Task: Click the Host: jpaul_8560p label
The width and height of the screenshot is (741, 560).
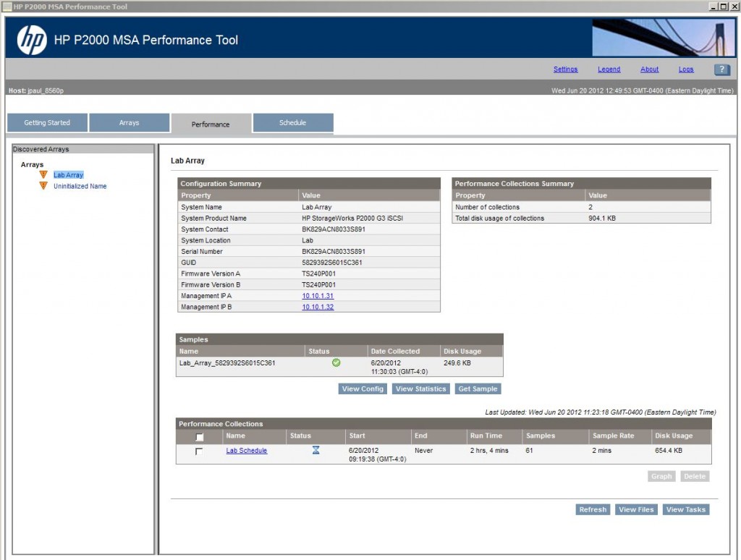Action: coord(36,90)
